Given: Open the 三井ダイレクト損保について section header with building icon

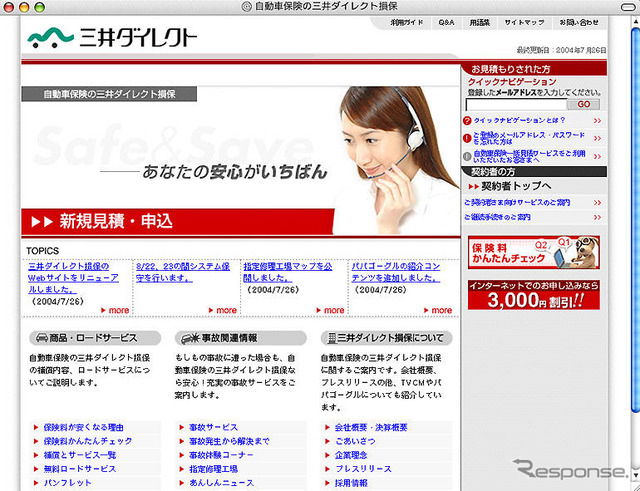Looking at the screenshot, I should click(x=387, y=338).
